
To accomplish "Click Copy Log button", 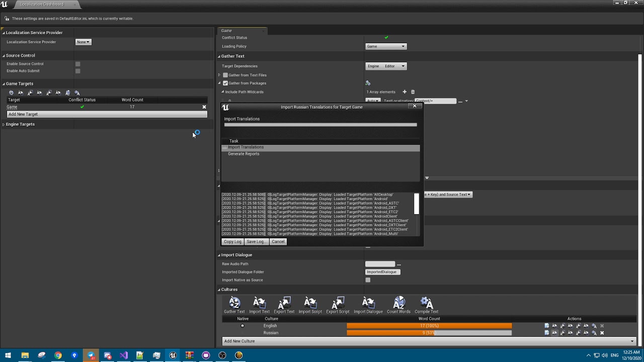I will pyautogui.click(x=232, y=242).
